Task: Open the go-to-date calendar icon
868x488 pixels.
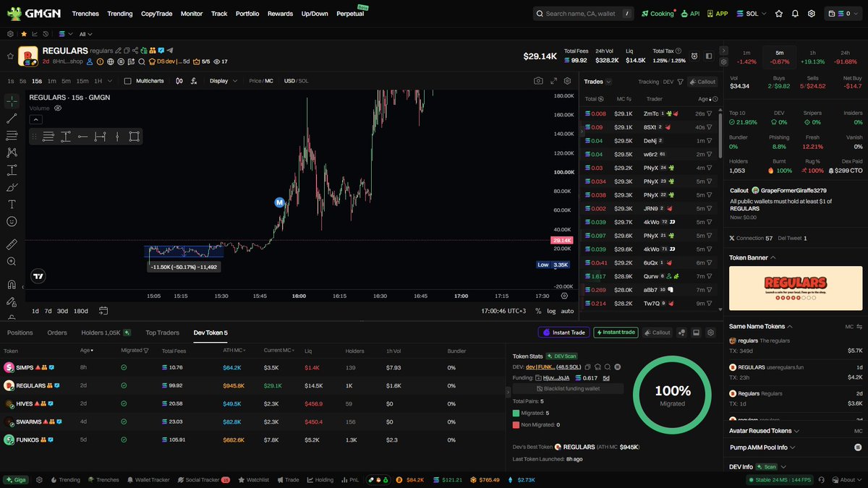Action: coord(103,311)
